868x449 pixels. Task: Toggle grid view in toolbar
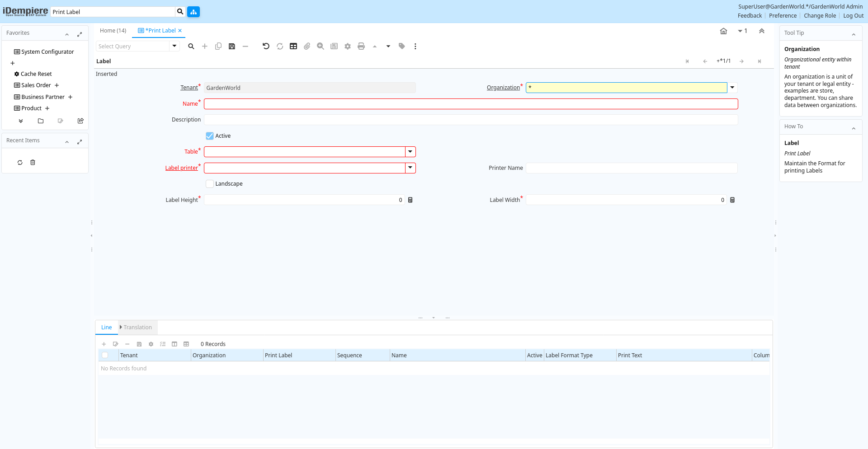click(x=293, y=46)
